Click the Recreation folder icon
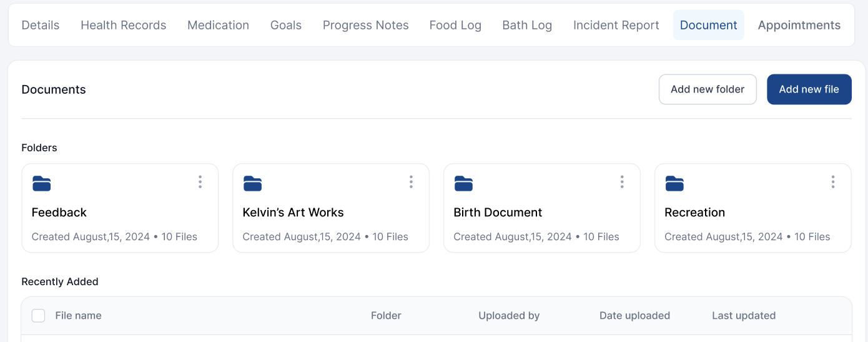This screenshot has height=342, width=868. pyautogui.click(x=674, y=183)
